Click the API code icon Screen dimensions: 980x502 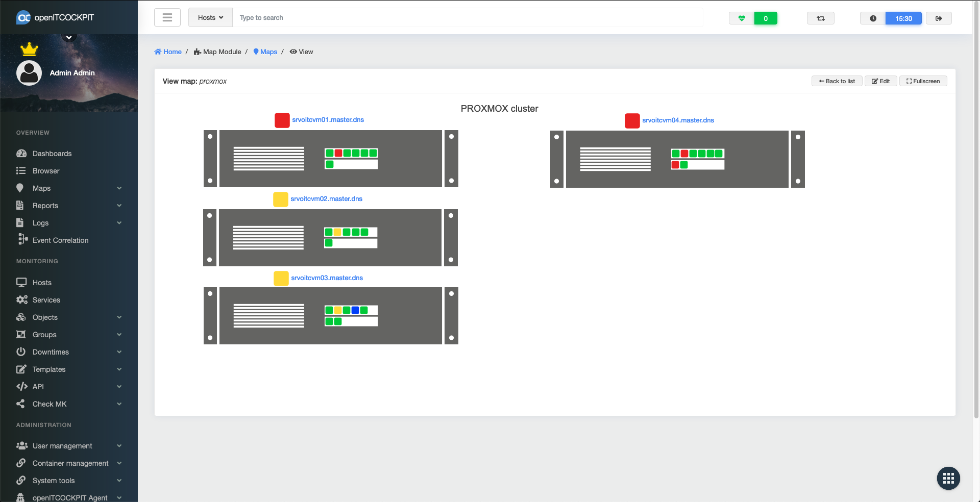(22, 386)
